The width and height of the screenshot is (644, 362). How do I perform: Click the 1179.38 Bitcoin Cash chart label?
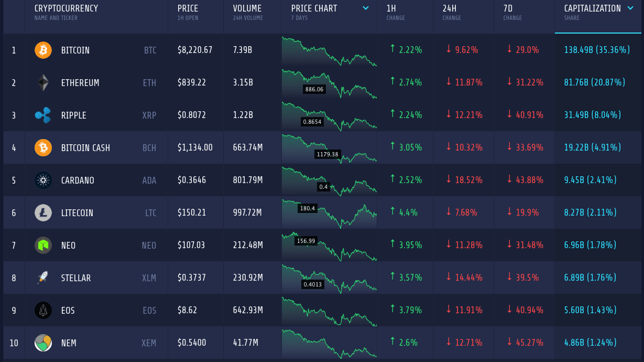(328, 154)
